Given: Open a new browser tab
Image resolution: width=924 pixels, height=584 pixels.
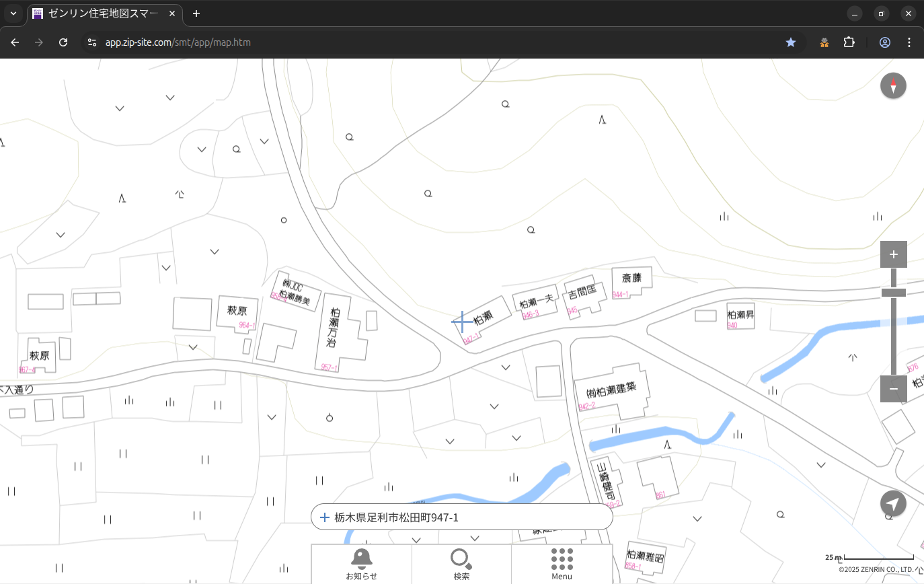Looking at the screenshot, I should click(196, 13).
